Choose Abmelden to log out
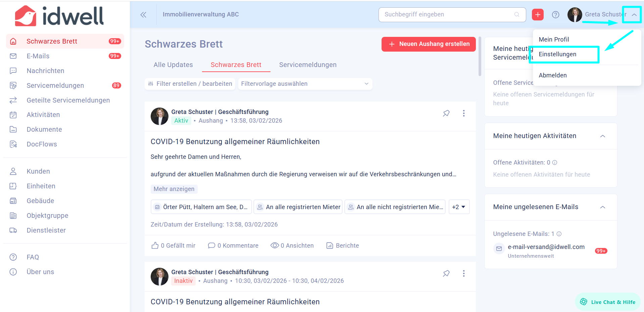Viewport: 644px width, 312px height. point(553,75)
